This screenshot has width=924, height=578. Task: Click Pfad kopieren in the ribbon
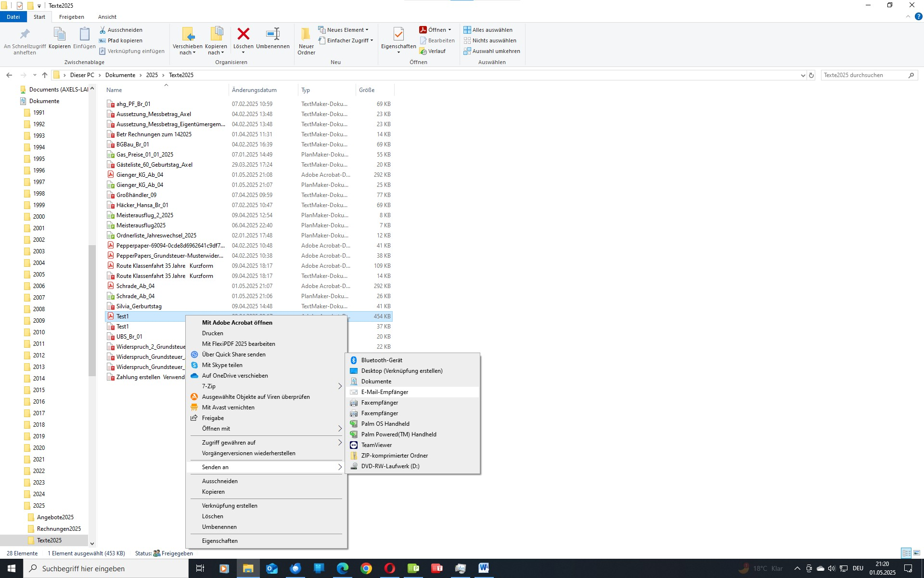click(125, 40)
